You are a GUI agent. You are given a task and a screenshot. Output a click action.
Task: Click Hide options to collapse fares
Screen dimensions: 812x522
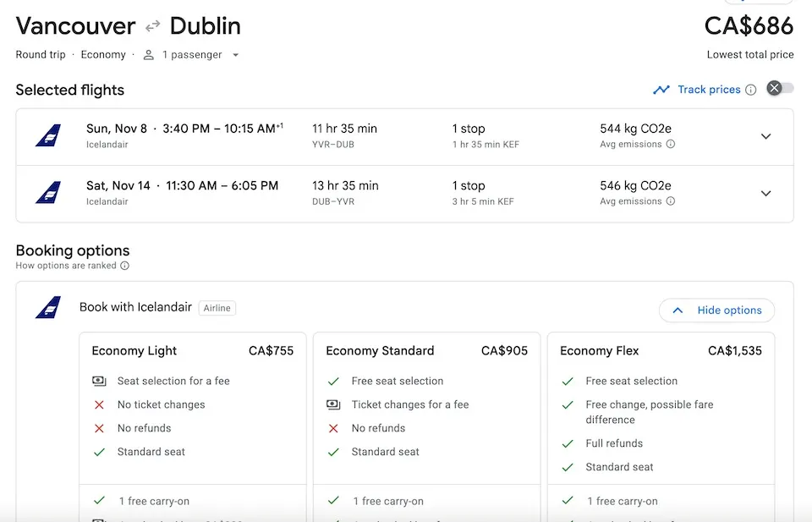(x=716, y=310)
